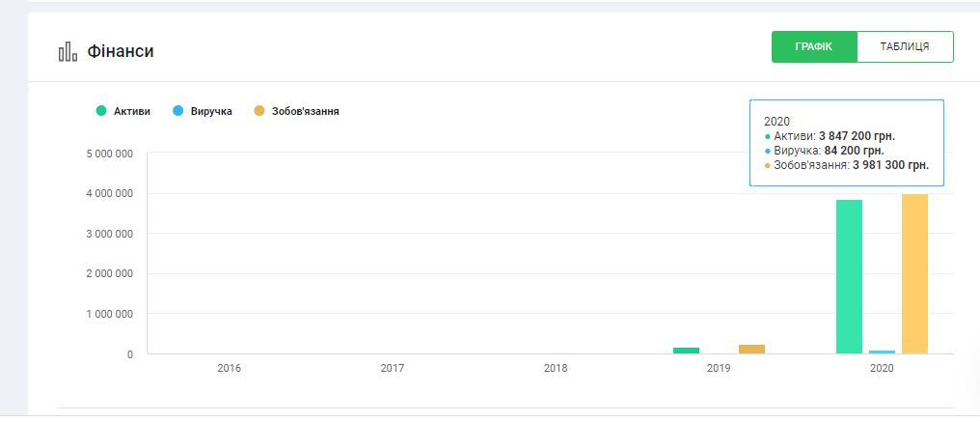980x422 pixels.
Task: Hide the Виручка series via legend label
Action: click(211, 111)
